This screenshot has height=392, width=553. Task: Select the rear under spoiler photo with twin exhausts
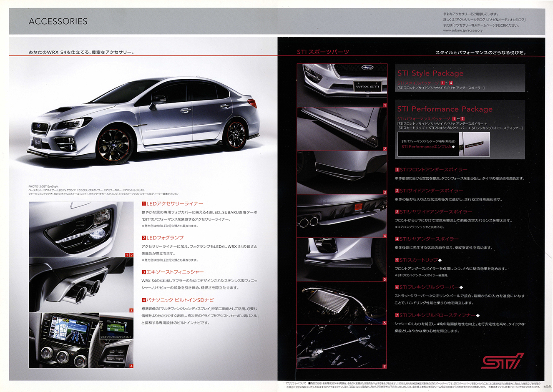pos(342,216)
